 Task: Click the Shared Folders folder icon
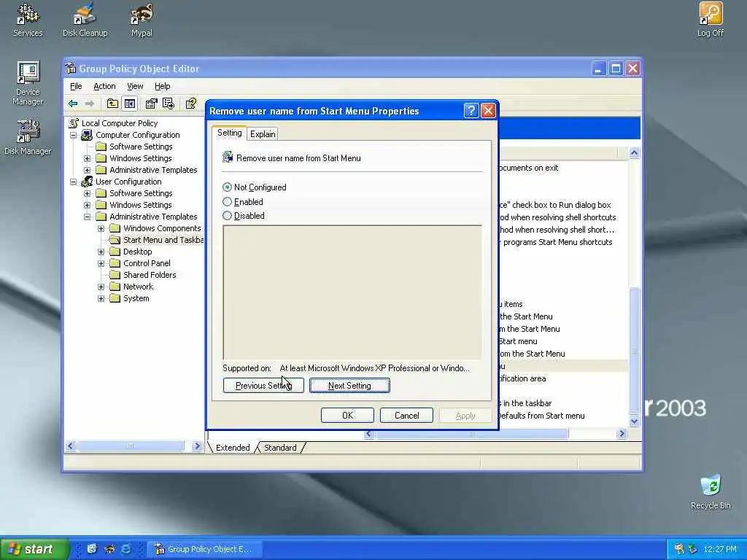115,275
